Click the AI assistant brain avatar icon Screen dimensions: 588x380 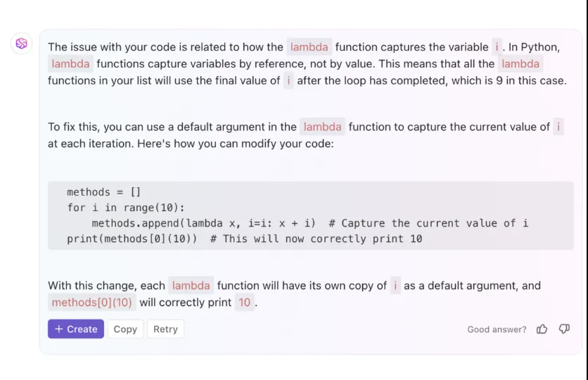21,43
